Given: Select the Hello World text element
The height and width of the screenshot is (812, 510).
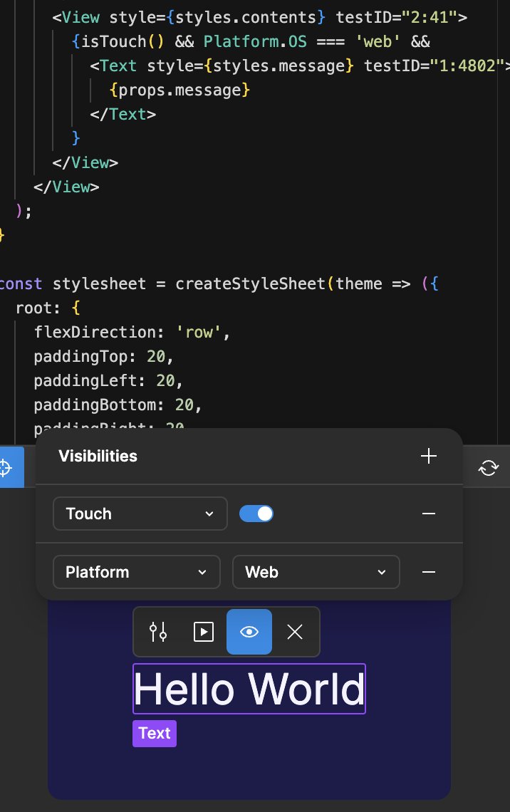Looking at the screenshot, I should 249,689.
